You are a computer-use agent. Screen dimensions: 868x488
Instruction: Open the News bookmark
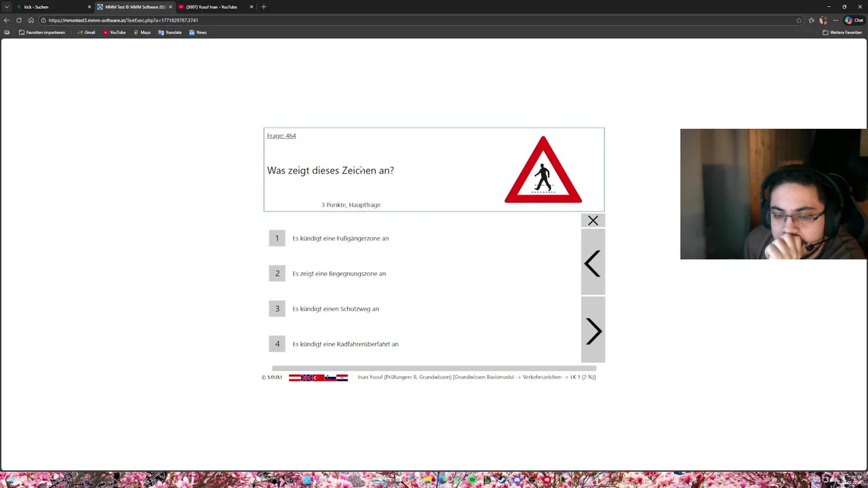click(198, 33)
